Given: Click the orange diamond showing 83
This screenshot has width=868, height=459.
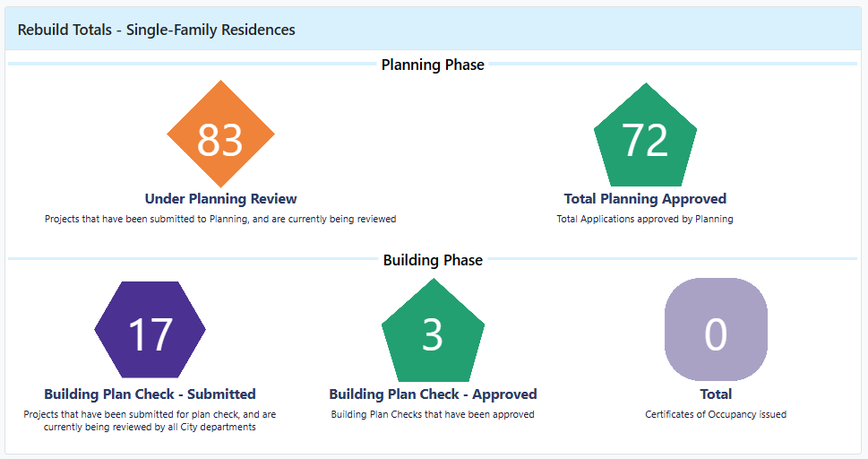Looking at the screenshot, I should 220,135.
